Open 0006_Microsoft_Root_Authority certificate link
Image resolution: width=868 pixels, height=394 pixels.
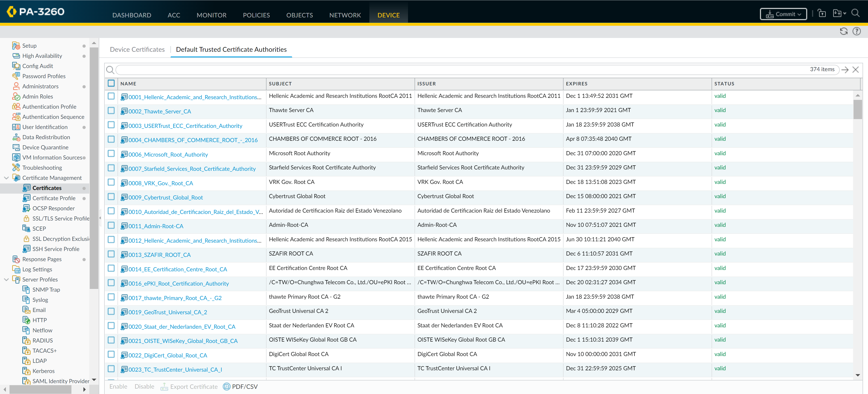[168, 155]
